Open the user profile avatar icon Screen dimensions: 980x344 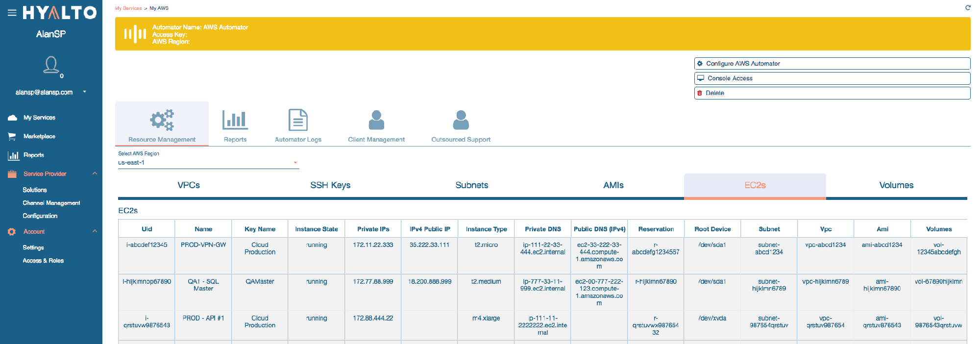pos(51,65)
